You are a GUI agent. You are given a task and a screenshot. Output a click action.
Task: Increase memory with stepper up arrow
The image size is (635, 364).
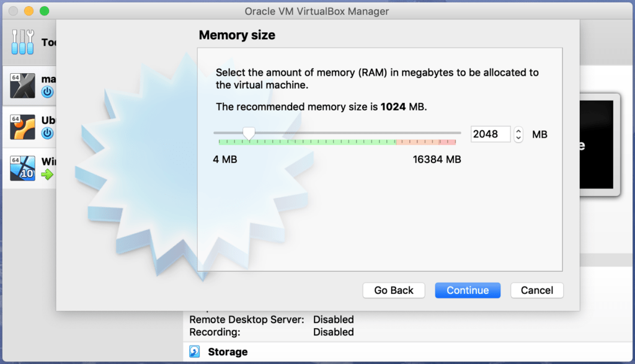point(518,131)
